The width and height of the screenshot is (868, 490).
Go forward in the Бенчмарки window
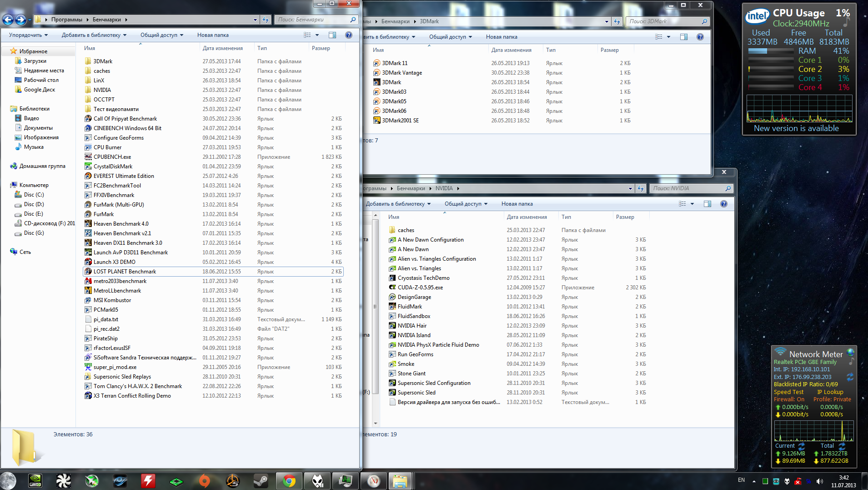[x=20, y=20]
